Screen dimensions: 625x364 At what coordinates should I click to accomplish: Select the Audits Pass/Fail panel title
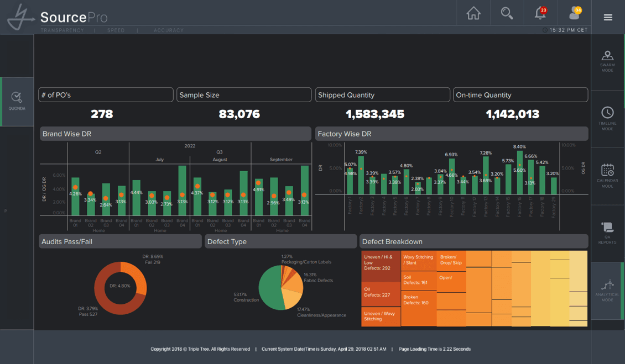pyautogui.click(x=67, y=242)
